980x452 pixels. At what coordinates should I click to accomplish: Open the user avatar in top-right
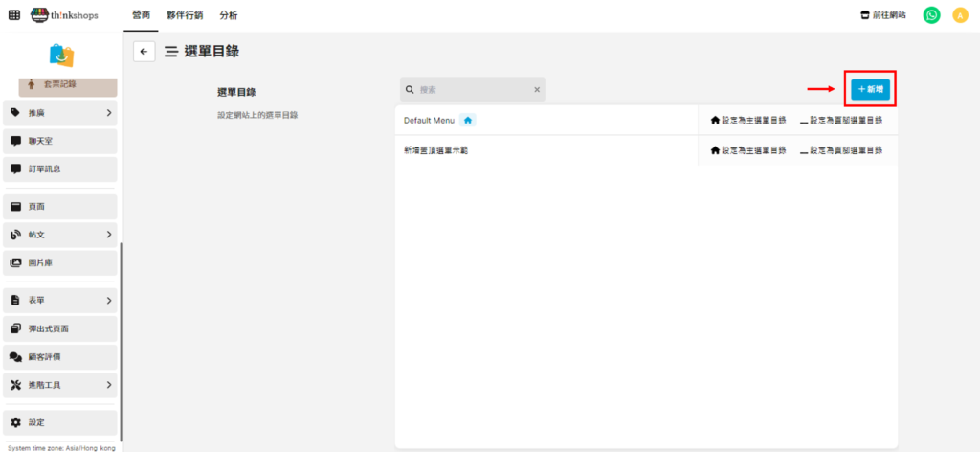click(x=960, y=15)
